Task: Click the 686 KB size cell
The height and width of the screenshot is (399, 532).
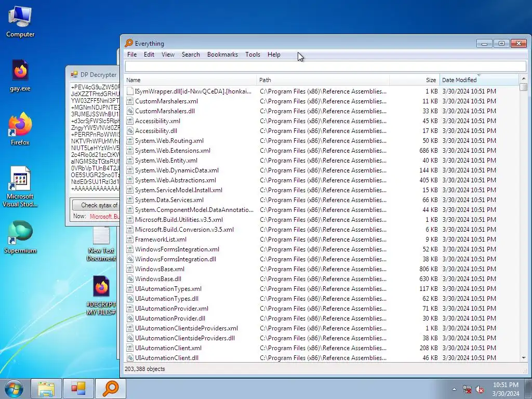Action: (428, 150)
